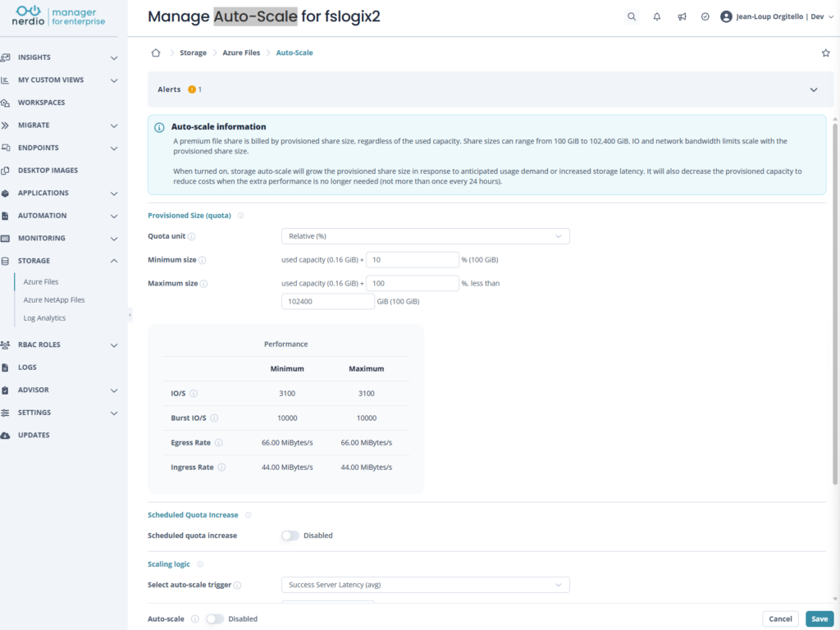Open Azure Files under Storage
Viewport: 840px width, 630px height.
41,282
